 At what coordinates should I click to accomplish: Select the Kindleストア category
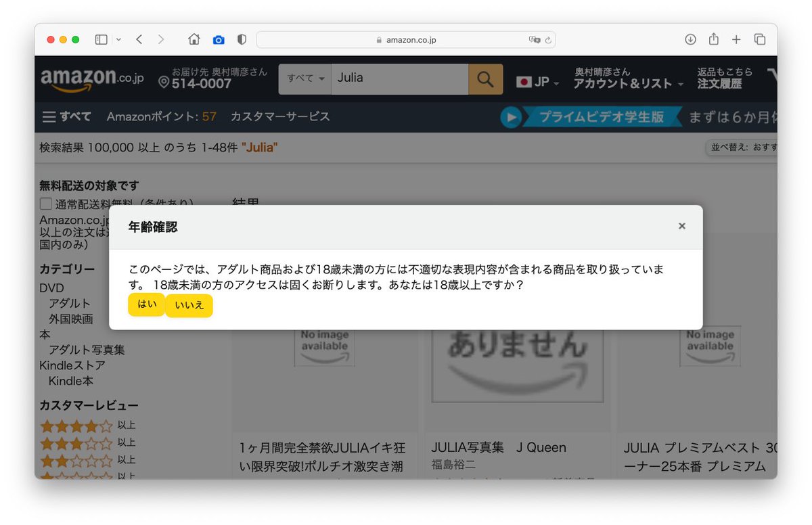click(x=72, y=366)
